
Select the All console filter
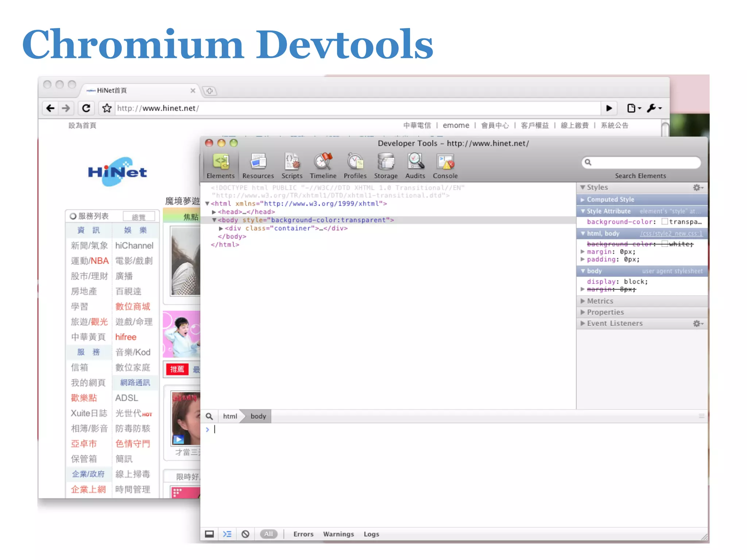(x=268, y=534)
